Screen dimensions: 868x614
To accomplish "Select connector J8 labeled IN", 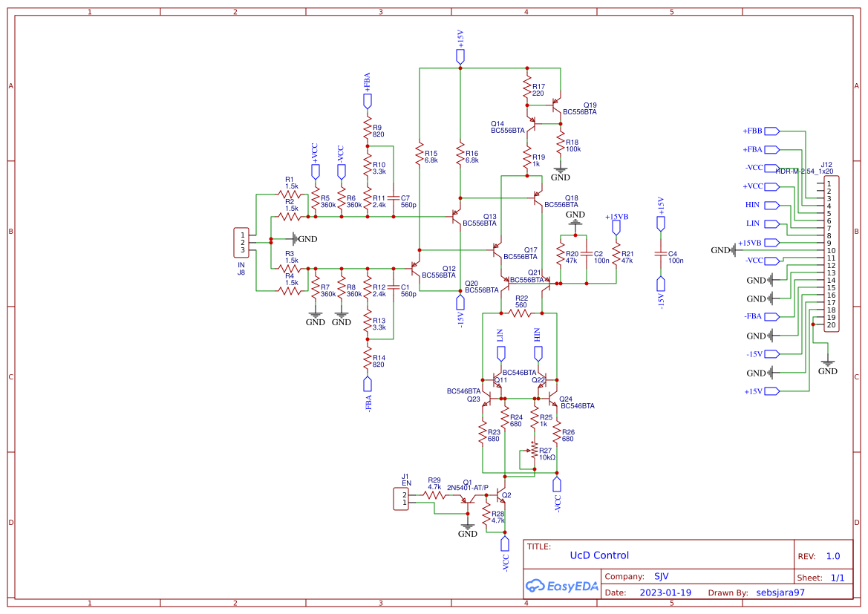I will point(243,241).
